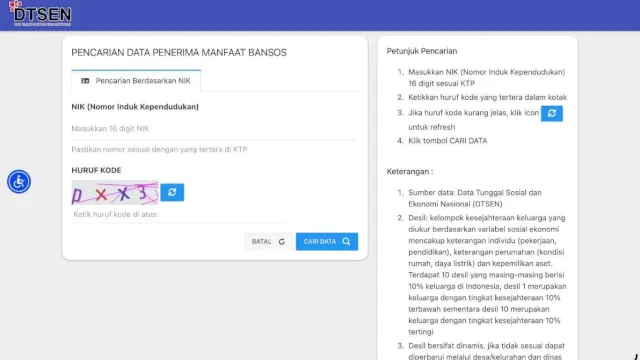Click instruction Ketikkan huruf kode yang tertera
Image resolution: width=640 pixels, height=360 pixels.
487,97
